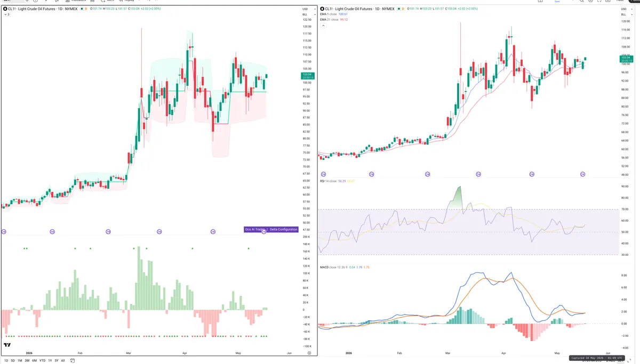The image size is (640, 364).
Task: Click the 2026 label on right time axis
Action: 349,353
